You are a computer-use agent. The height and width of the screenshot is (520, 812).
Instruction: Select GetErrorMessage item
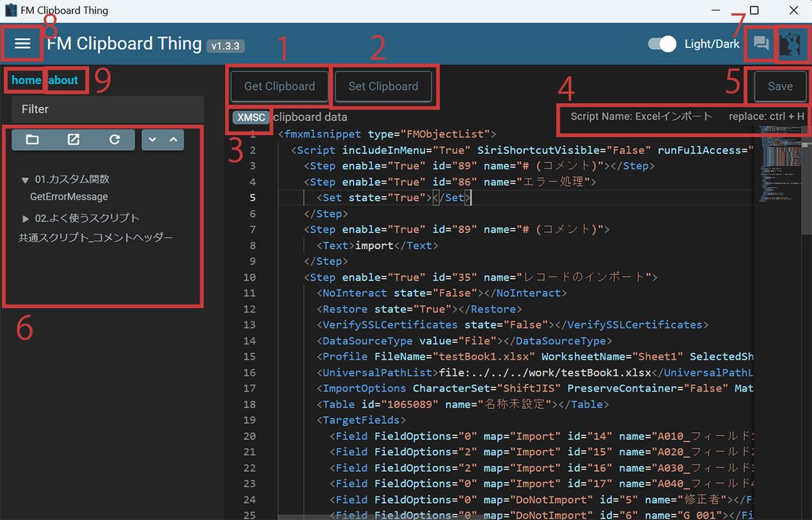point(69,197)
